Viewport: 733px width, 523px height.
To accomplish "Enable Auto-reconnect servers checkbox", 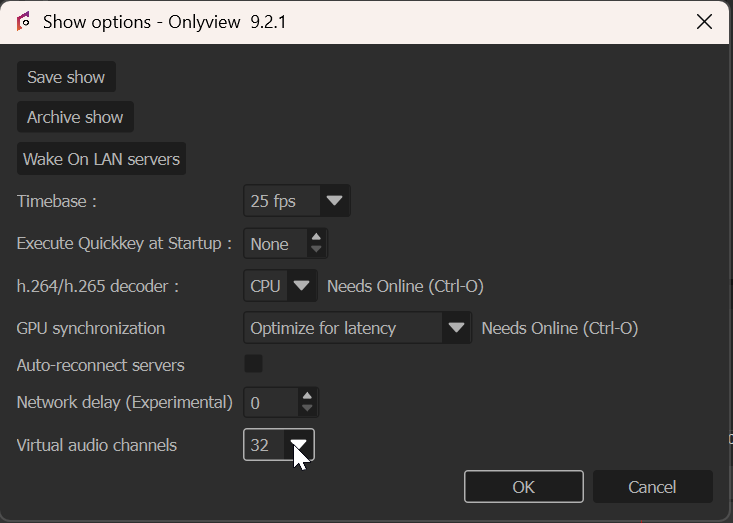I will pyautogui.click(x=253, y=364).
